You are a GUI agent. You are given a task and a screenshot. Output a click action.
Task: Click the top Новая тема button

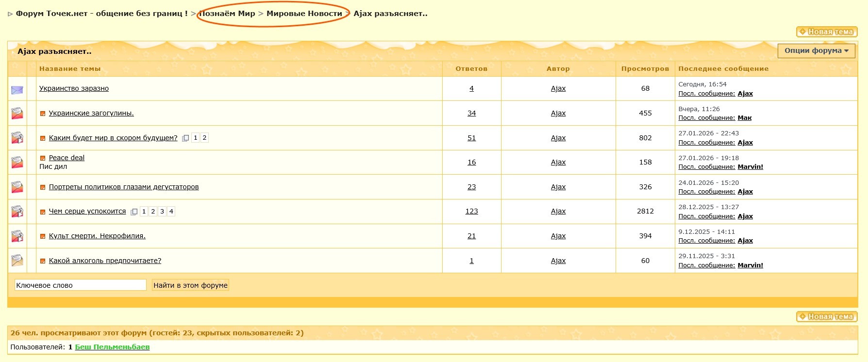827,32
